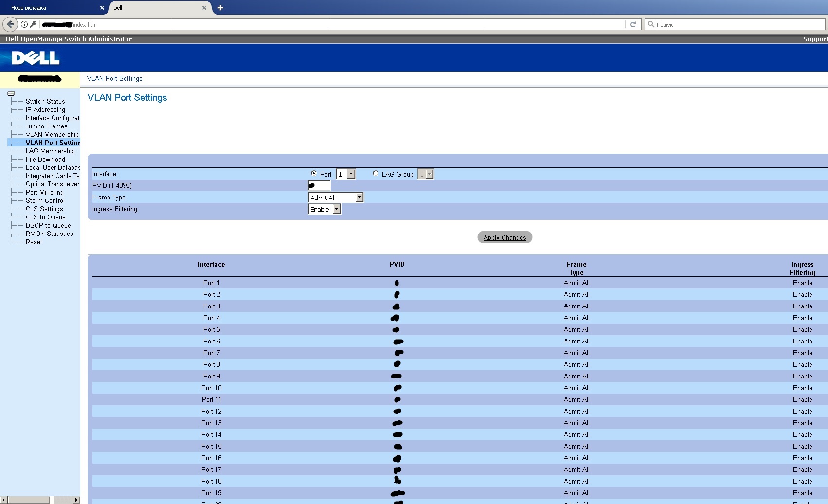
Task: Open VLAN Membership in the sidebar
Action: pos(52,134)
